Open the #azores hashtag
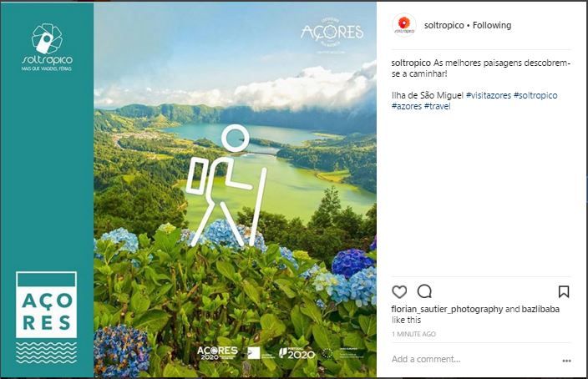Viewport: 588px width, 379px height. pyautogui.click(x=407, y=106)
